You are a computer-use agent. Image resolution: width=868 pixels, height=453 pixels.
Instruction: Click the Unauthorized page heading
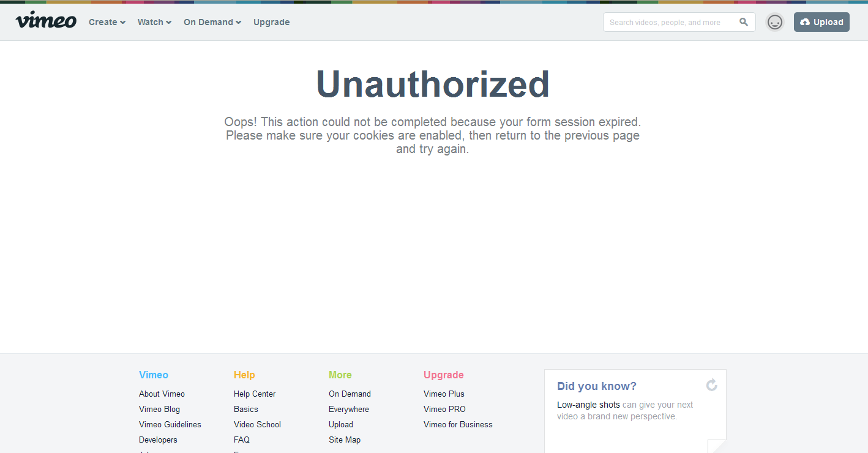433,84
